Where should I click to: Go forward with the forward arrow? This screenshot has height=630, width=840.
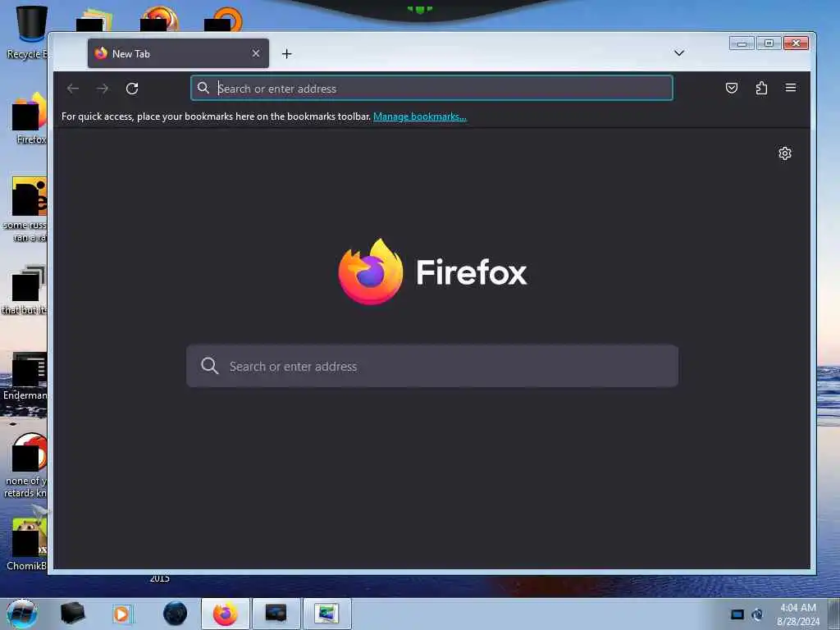tap(103, 89)
